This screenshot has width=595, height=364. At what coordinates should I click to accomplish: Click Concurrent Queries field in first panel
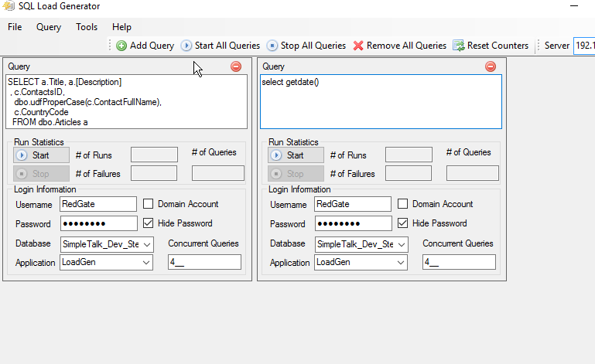point(204,262)
